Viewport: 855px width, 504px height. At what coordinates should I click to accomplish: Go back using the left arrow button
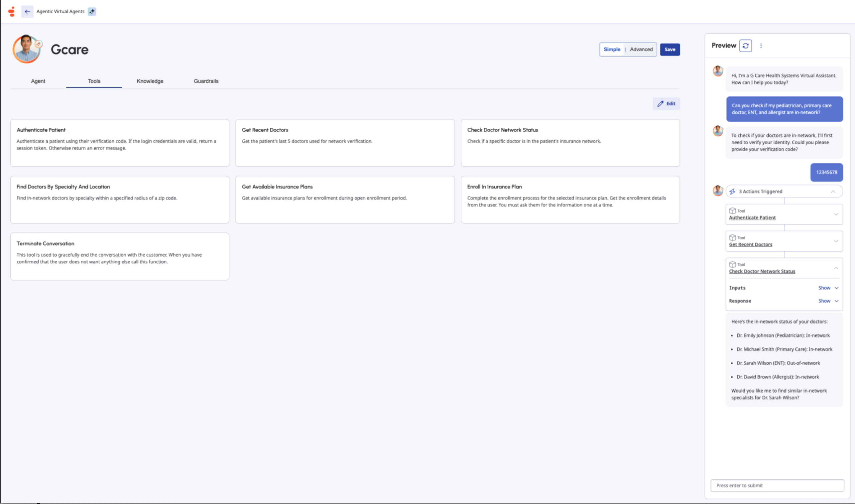[27, 12]
